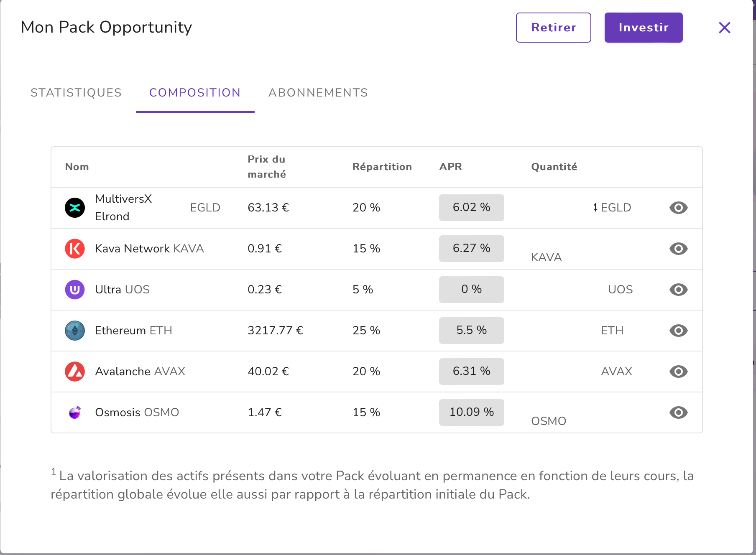Screen dimensions: 756x555
Task: Click the 10.09 % APR badge
Action: point(471,412)
